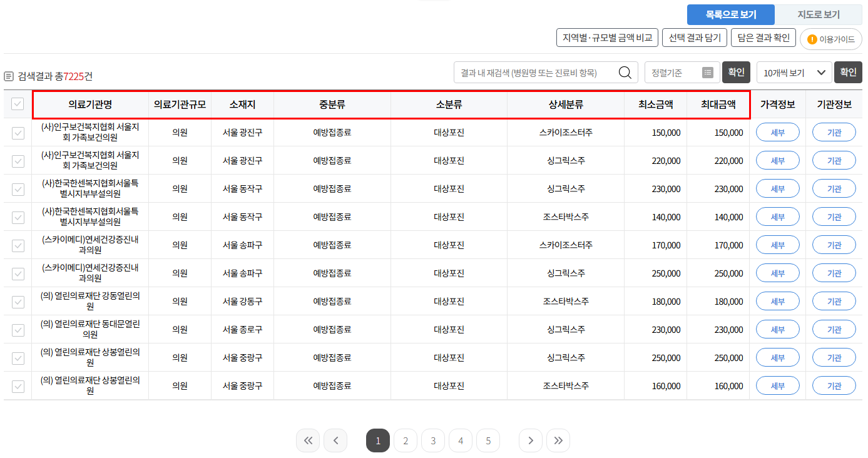Toggle the select-all checkbox in table header

point(17,104)
